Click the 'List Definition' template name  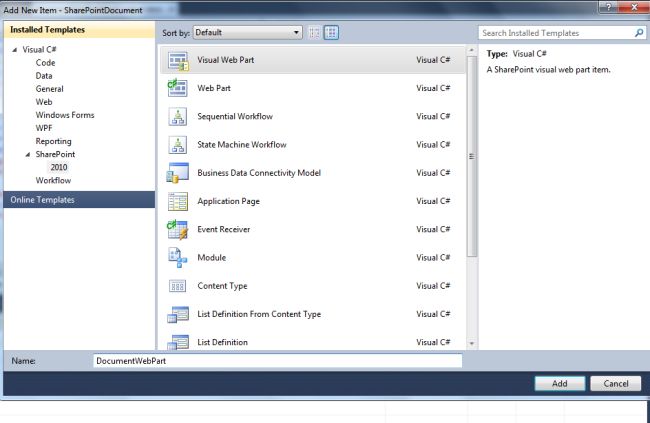tap(222, 342)
